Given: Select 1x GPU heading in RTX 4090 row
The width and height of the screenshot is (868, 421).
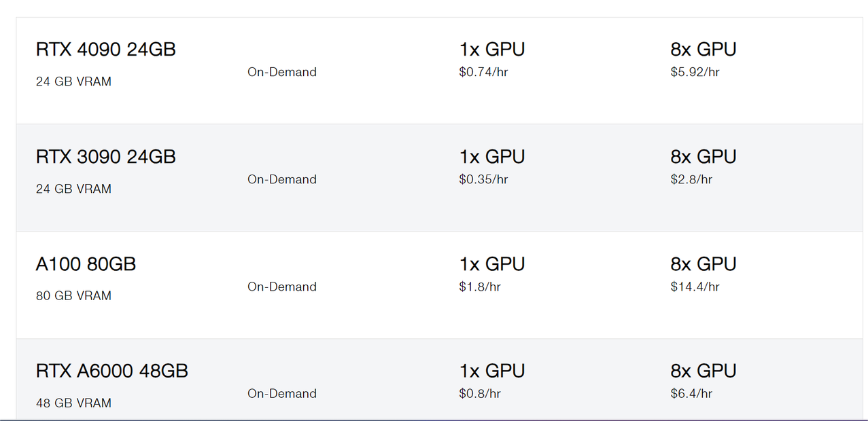Looking at the screenshot, I should pos(491,50).
